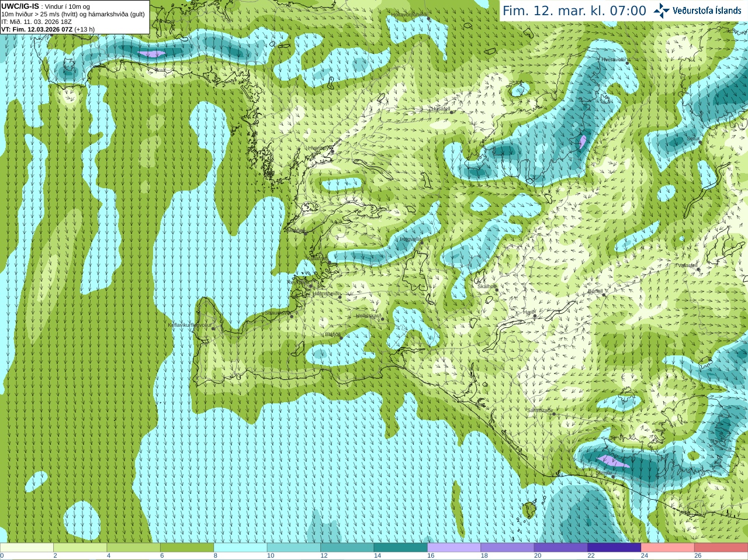Click the Kjalarnes station label
The width and height of the screenshot is (748, 560).
pyautogui.click(x=317, y=258)
